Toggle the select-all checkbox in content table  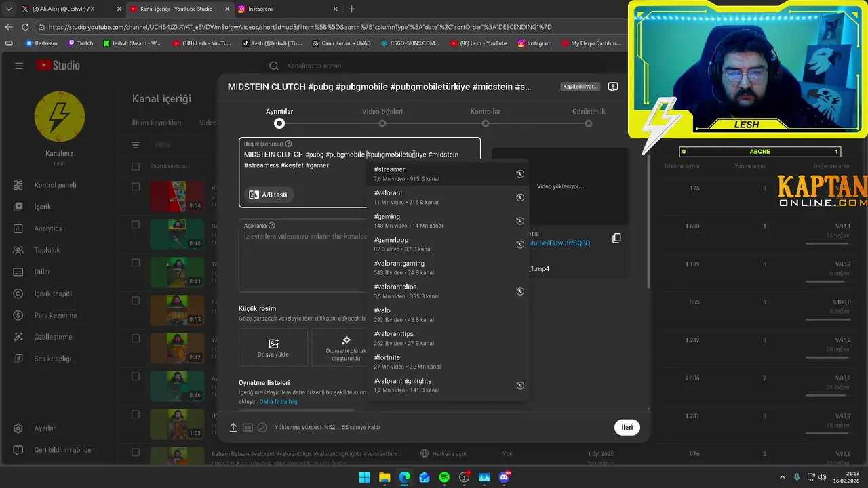point(136,167)
